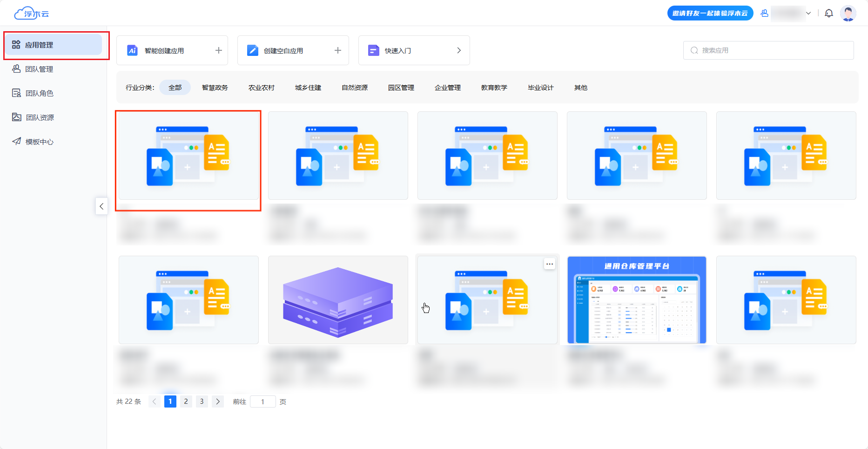
Task: Click the 搜索应用 search field
Action: click(773, 50)
